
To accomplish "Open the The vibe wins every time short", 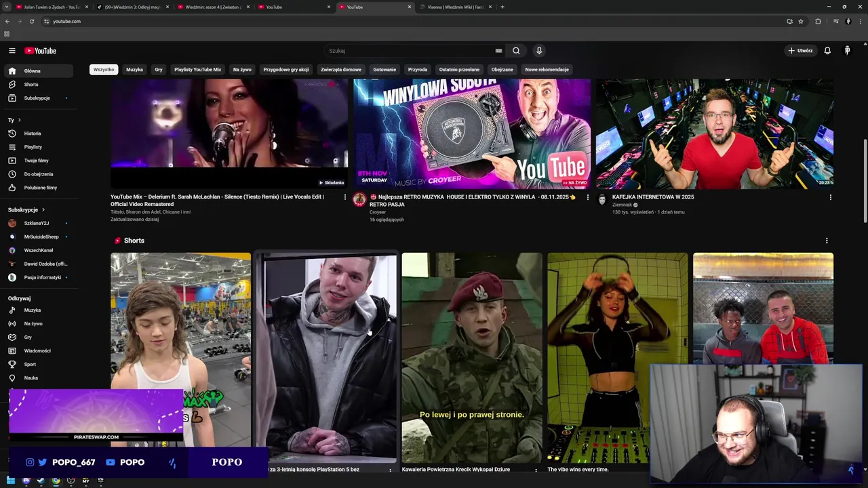I will point(618,358).
